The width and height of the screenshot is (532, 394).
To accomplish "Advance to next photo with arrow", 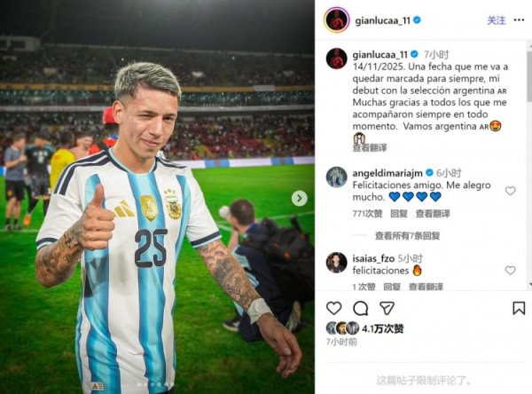I will (x=300, y=199).
